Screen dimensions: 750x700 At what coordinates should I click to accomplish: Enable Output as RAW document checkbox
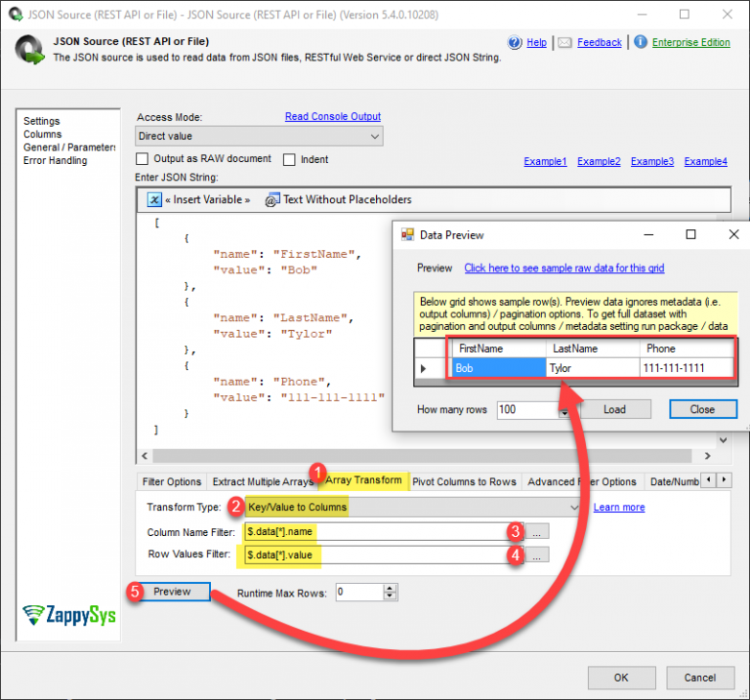143,160
